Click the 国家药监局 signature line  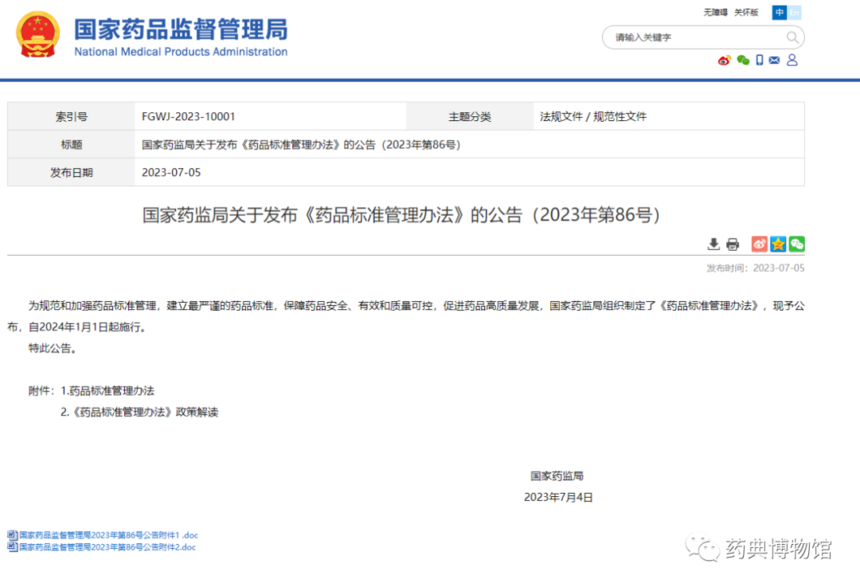557,476
